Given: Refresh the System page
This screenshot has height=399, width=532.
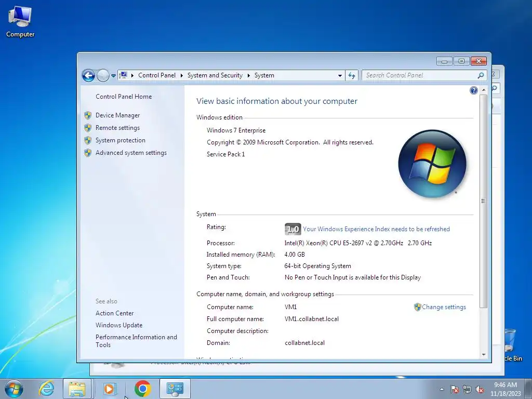Looking at the screenshot, I should (352, 75).
